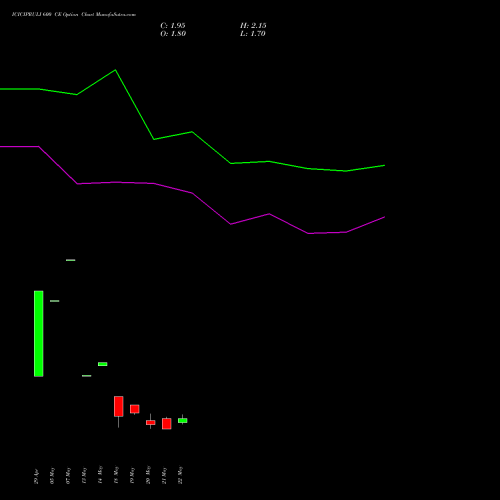Click the '20 May' date axis label
This screenshot has height=500, width=500.
(x=148, y=475)
